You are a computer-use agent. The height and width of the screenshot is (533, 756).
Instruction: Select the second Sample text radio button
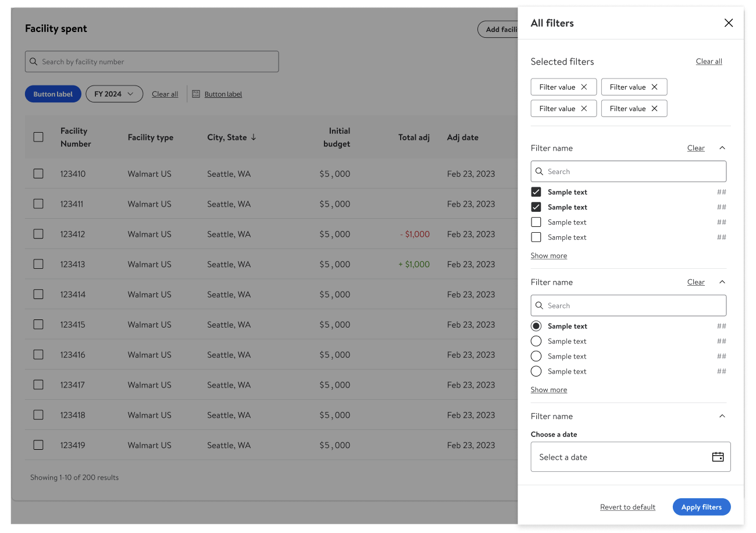[x=536, y=342]
